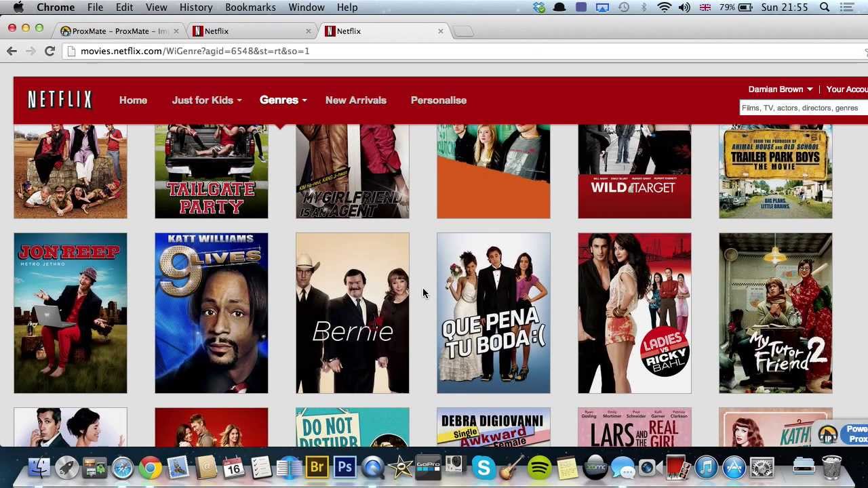This screenshot has width=868, height=488.
Task: Open QuickTime Player in dock
Action: [372, 467]
